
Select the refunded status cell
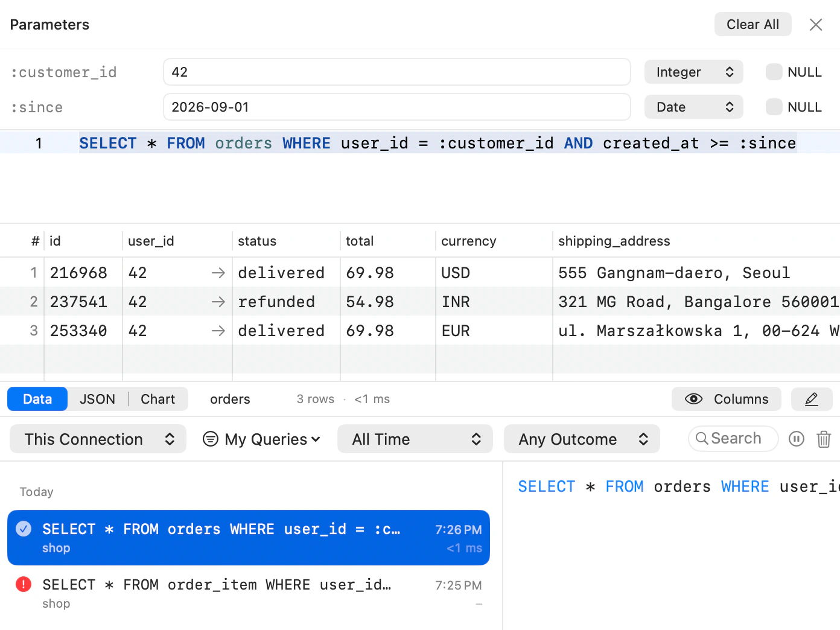click(286, 302)
